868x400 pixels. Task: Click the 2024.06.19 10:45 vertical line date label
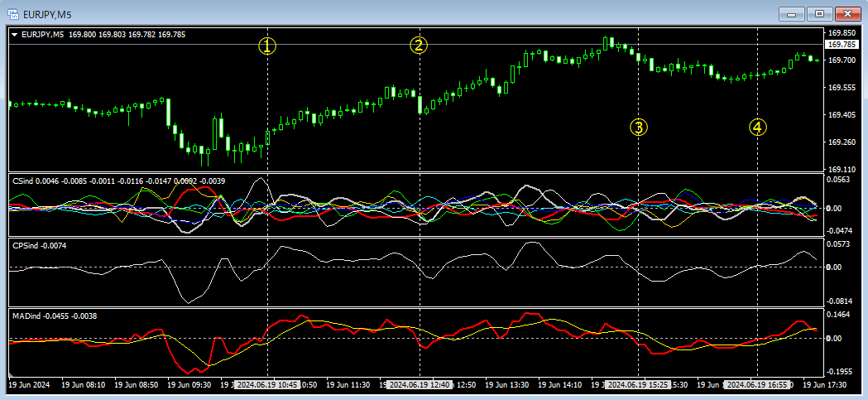268,384
